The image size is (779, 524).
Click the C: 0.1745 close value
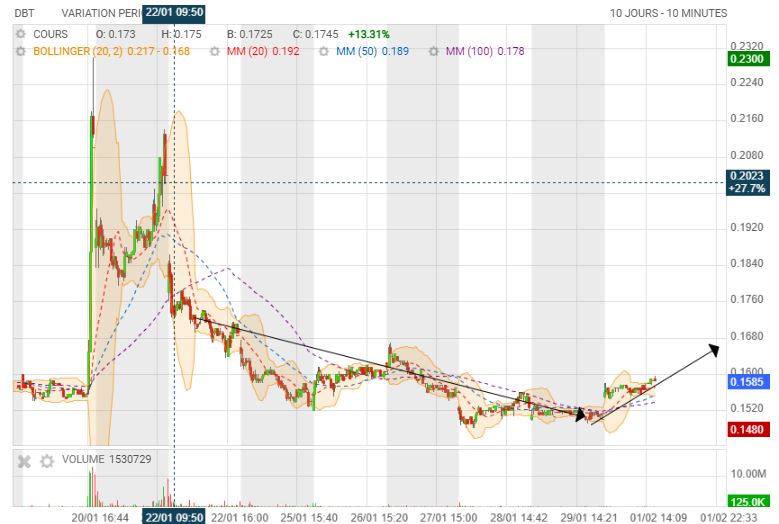[x=315, y=34]
